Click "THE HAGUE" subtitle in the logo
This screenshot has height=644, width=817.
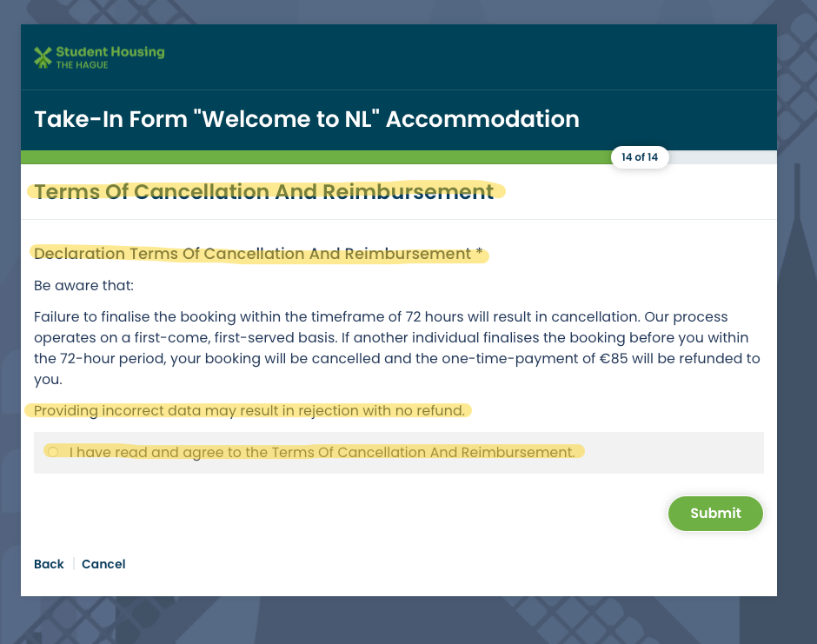pyautogui.click(x=82, y=65)
